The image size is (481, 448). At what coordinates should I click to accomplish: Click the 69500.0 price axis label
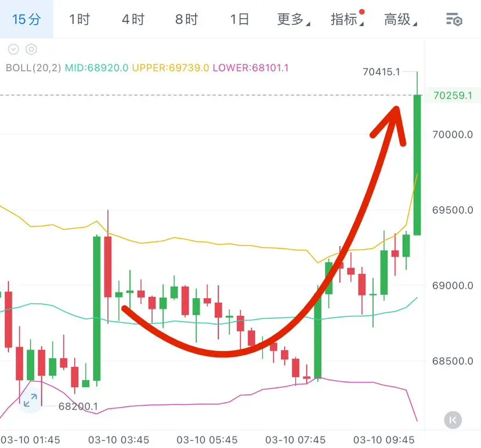point(453,210)
